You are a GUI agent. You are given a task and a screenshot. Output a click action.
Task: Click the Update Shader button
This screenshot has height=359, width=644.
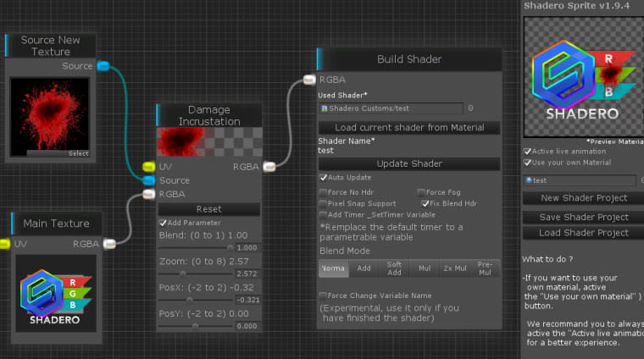[409, 163]
